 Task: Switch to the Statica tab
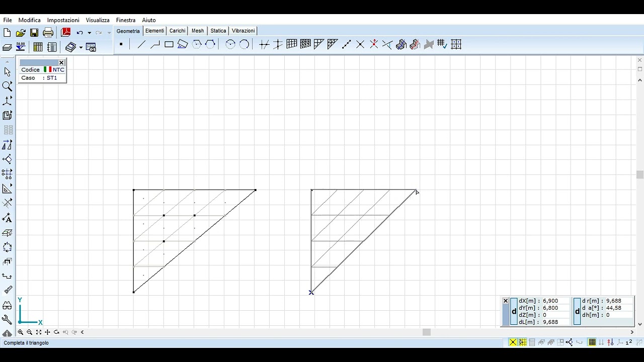(218, 31)
